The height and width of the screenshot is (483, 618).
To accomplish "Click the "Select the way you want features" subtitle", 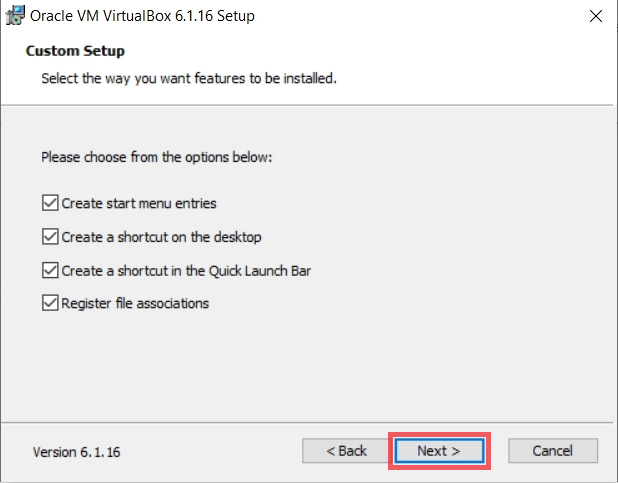I will [189, 78].
